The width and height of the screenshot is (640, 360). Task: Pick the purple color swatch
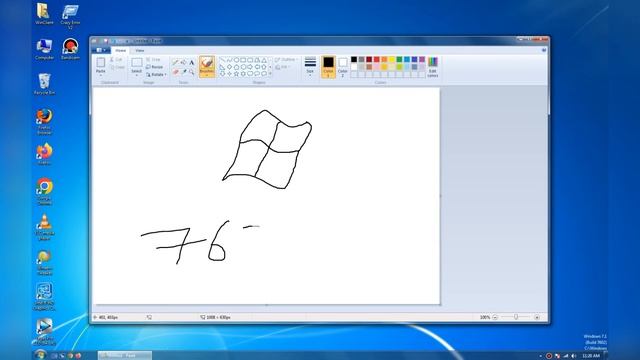pyautogui.click(x=422, y=60)
